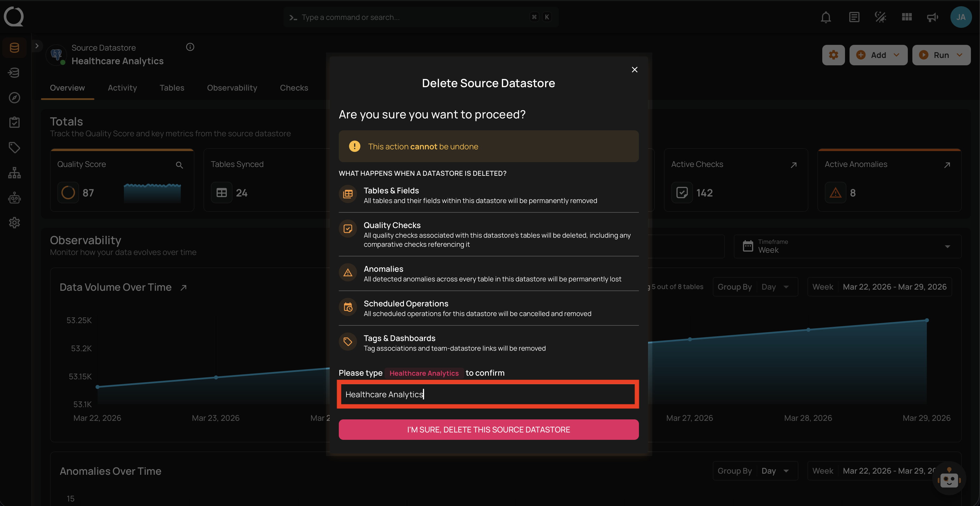
Task: Switch to the Activity tab
Action: click(x=122, y=88)
